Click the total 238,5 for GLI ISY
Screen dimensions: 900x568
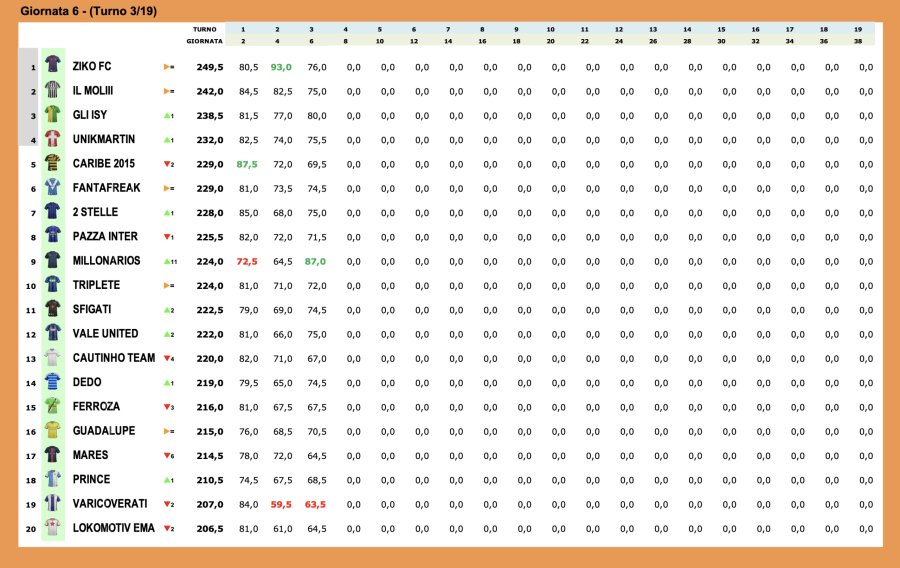click(x=210, y=116)
